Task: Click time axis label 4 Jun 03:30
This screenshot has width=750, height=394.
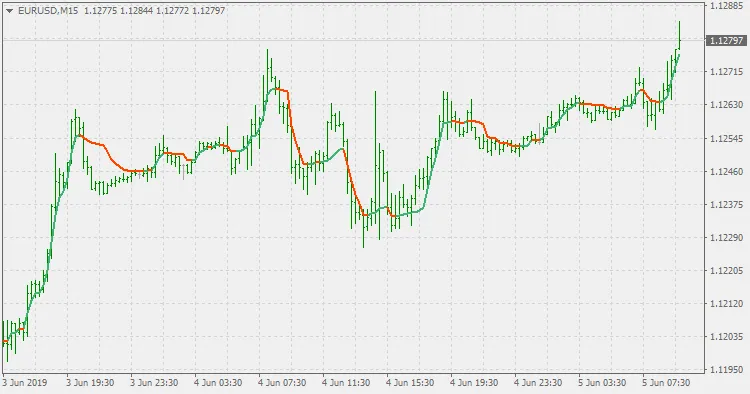Action: [x=218, y=383]
